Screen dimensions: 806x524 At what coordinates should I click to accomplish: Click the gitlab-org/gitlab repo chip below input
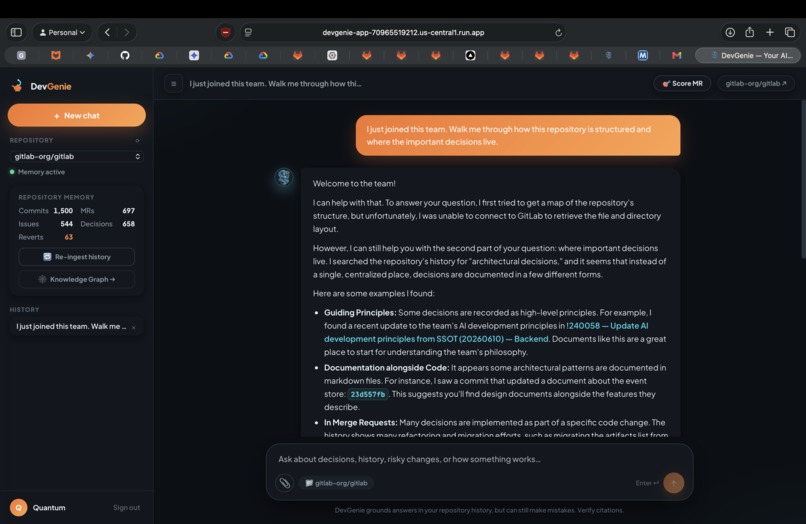pyautogui.click(x=336, y=483)
